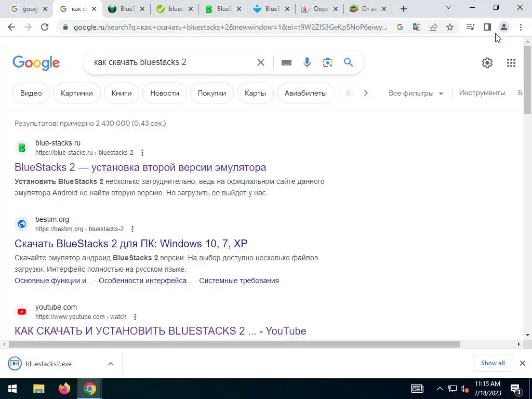Filter results by Авиабилеты
This screenshot has height=399, width=532.
coord(305,94)
